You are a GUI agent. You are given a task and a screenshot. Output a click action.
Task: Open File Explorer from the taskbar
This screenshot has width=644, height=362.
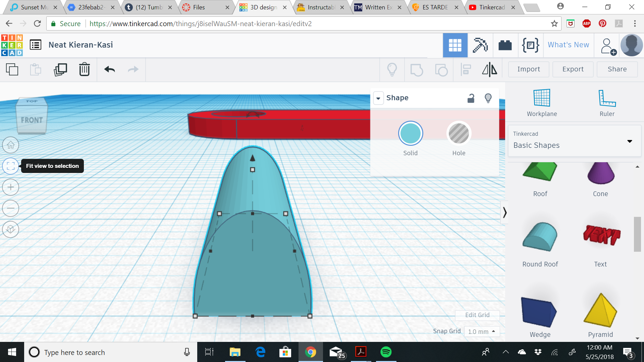(235, 352)
